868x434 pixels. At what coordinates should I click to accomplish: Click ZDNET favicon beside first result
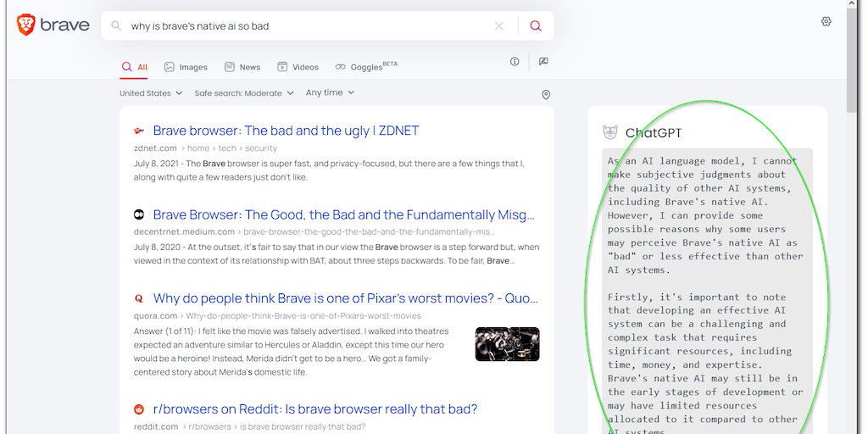click(139, 131)
